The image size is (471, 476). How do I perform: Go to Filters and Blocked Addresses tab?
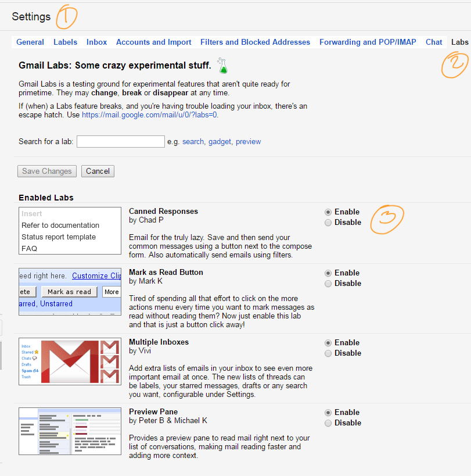click(x=255, y=42)
